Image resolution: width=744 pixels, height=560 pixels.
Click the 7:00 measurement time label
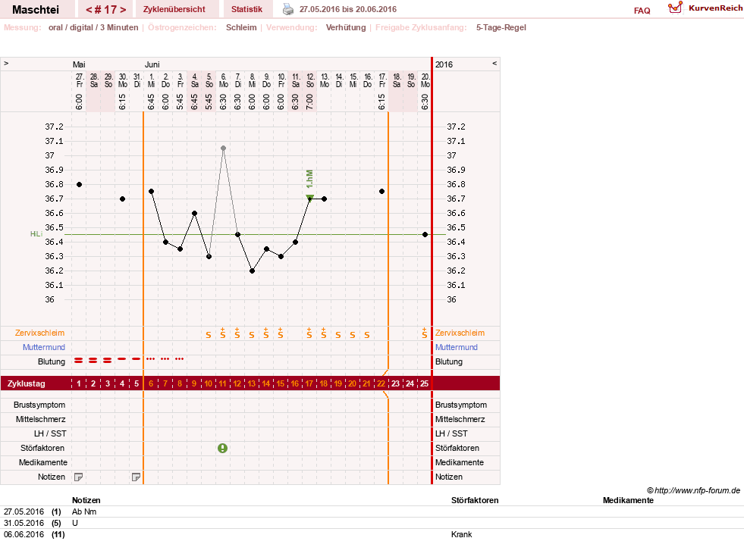point(309,102)
